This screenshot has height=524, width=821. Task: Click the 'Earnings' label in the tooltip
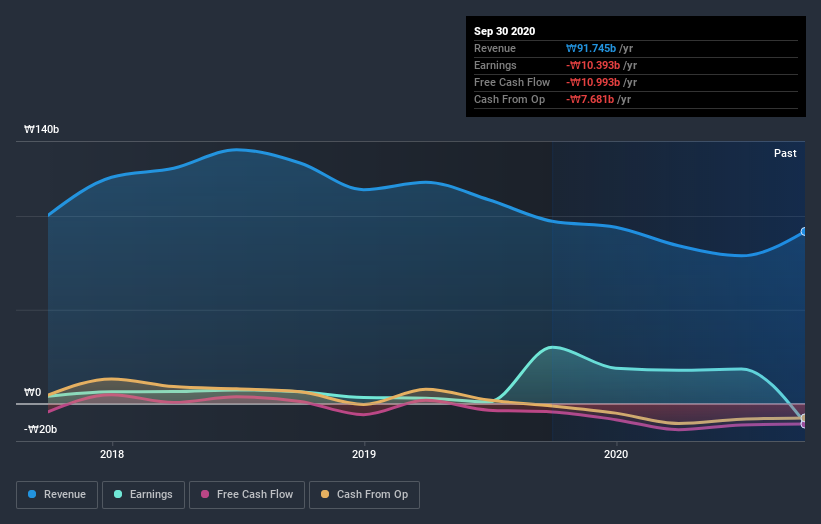pyautogui.click(x=495, y=65)
